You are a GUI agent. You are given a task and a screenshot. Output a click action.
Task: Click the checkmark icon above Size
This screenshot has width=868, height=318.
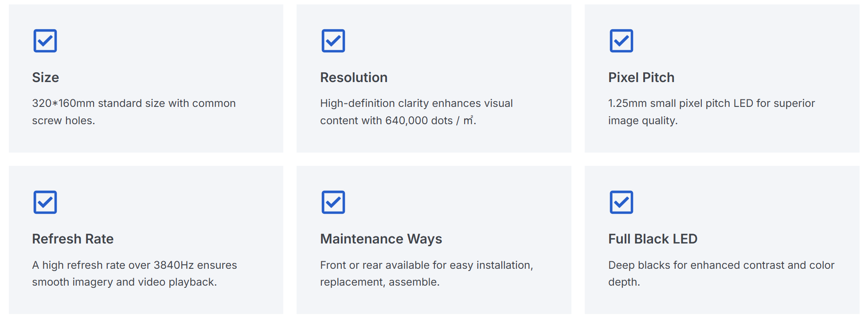tap(45, 41)
